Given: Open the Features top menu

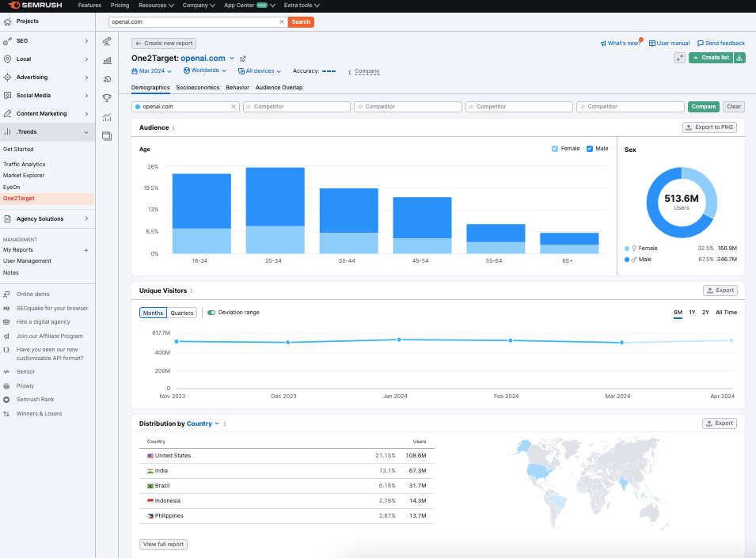Looking at the screenshot, I should coord(89,6).
